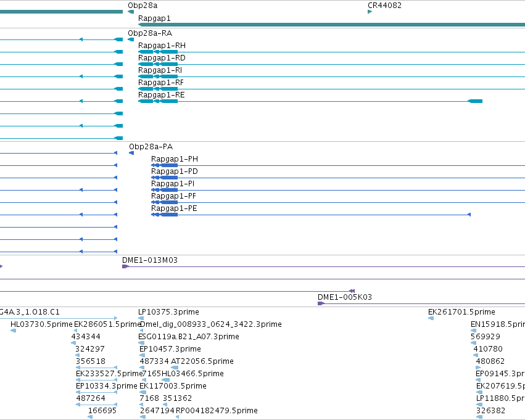
Task: Click the Obp28a gene label
Action: (143, 6)
